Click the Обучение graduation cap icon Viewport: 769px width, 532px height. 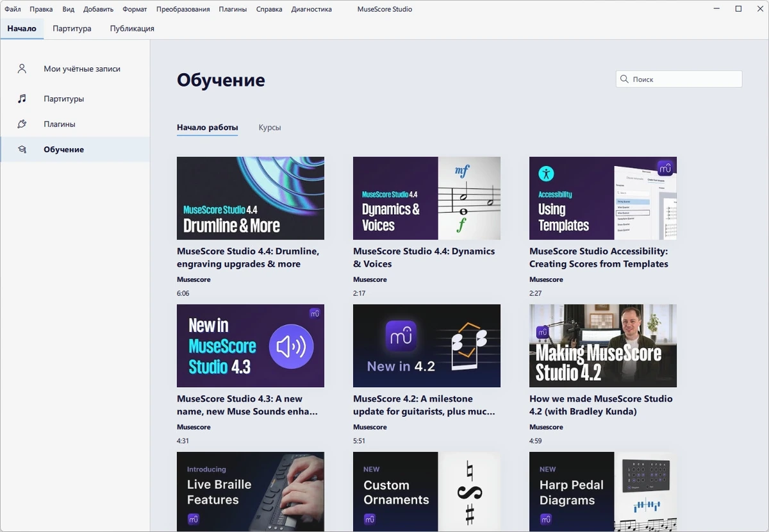click(x=22, y=149)
